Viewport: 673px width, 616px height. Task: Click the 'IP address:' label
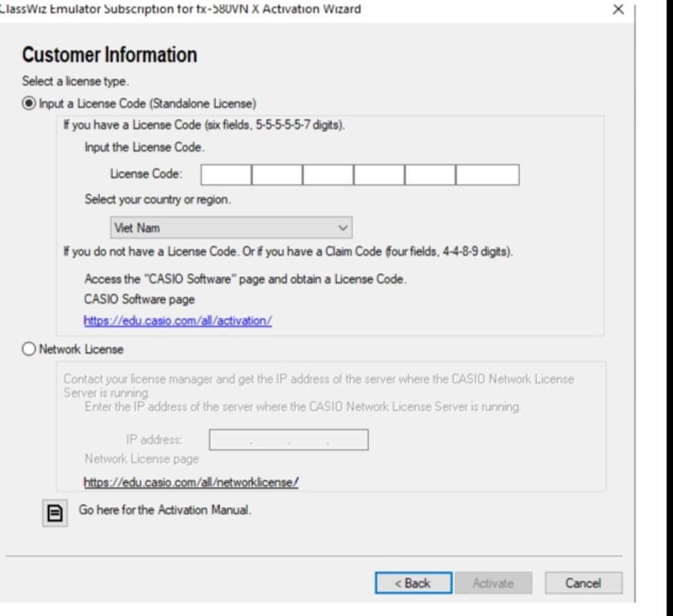[x=154, y=440]
